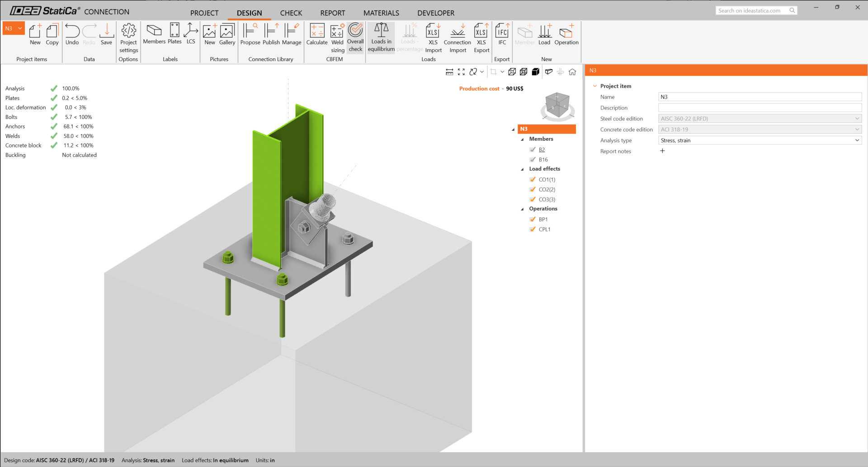
Task: Click the 3D view orientation cube
Action: (557, 105)
